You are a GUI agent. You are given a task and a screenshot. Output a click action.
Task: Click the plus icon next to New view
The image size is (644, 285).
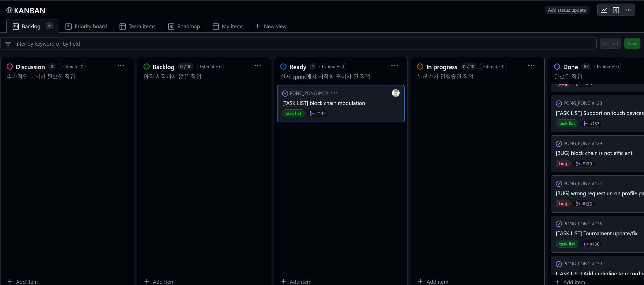[257, 26]
